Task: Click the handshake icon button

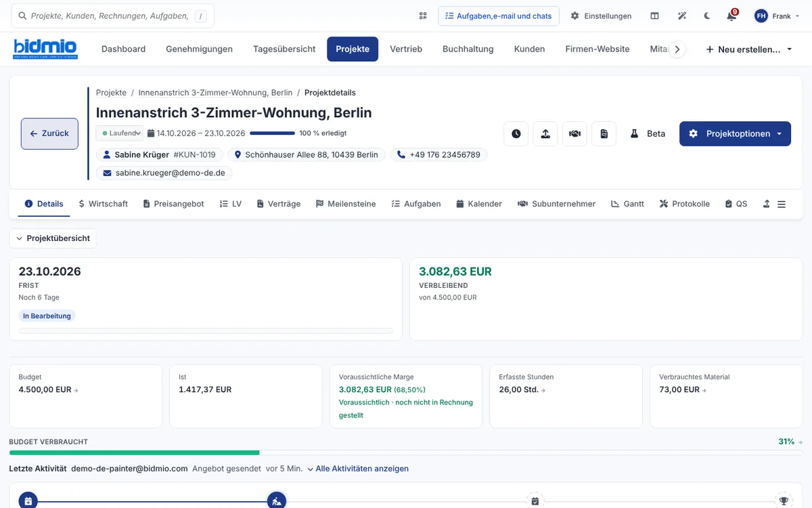Action: (574, 133)
